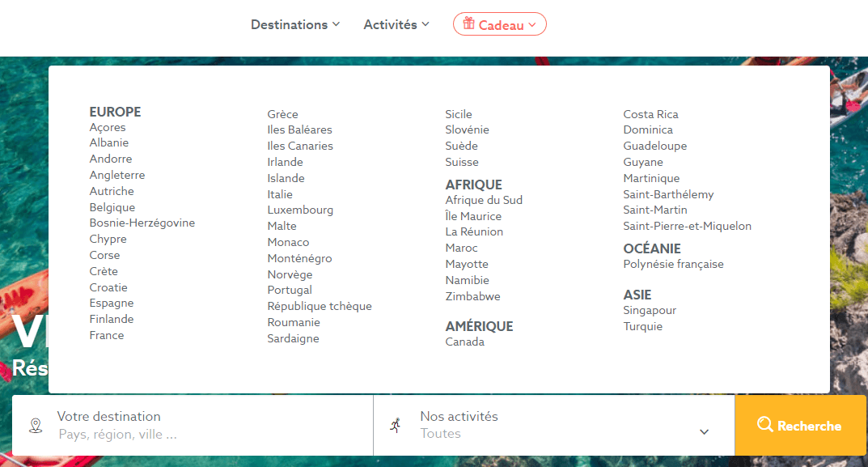Open Polynésie française destination

(x=674, y=264)
